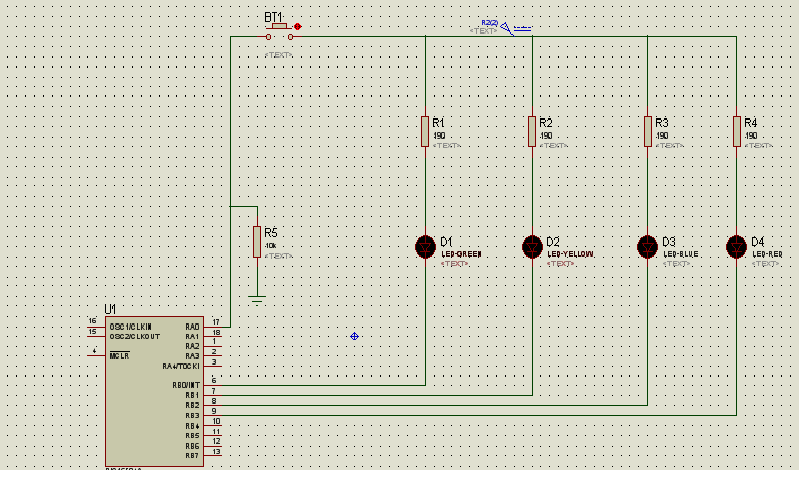Click the R1 reference label

coord(438,123)
